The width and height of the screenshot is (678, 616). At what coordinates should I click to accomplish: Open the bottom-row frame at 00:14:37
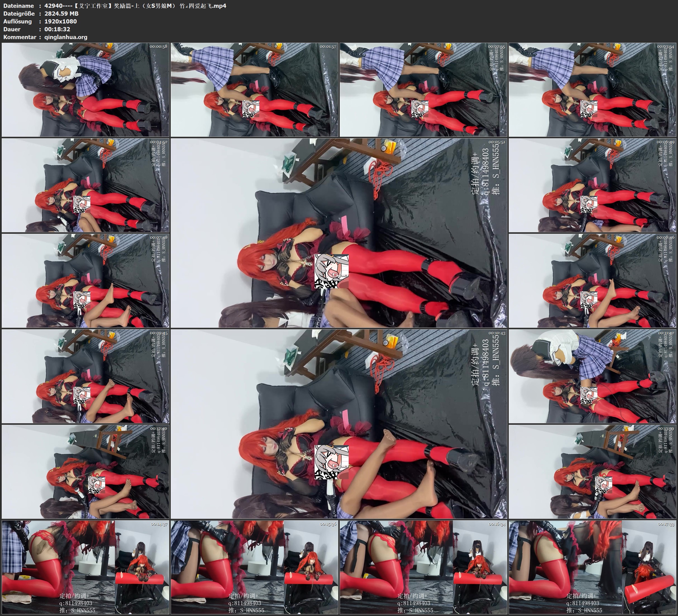[85, 567]
